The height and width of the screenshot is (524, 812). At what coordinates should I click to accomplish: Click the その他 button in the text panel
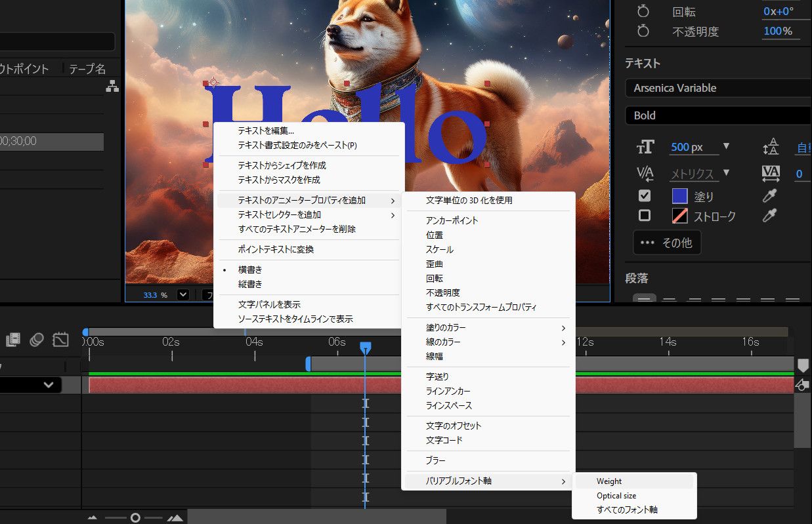point(667,243)
